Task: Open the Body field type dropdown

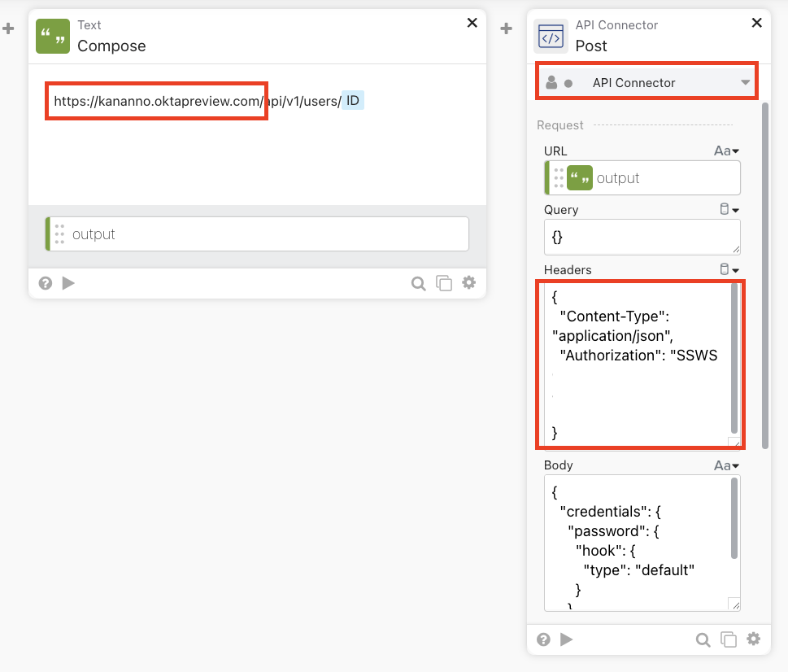Action: [726, 466]
